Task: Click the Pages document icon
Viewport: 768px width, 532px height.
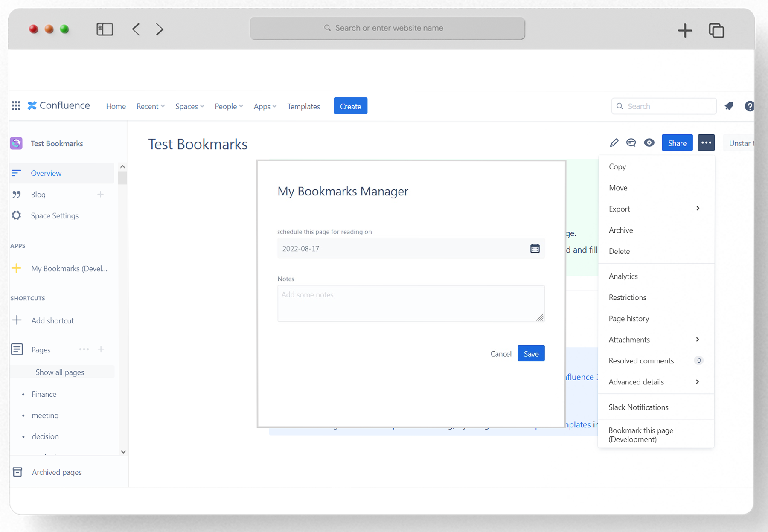Action: point(17,349)
